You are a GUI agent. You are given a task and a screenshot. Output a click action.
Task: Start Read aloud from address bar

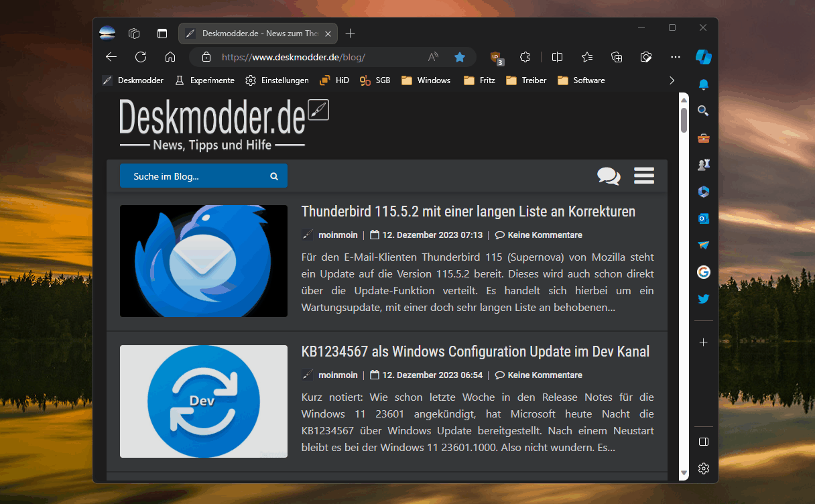[433, 57]
